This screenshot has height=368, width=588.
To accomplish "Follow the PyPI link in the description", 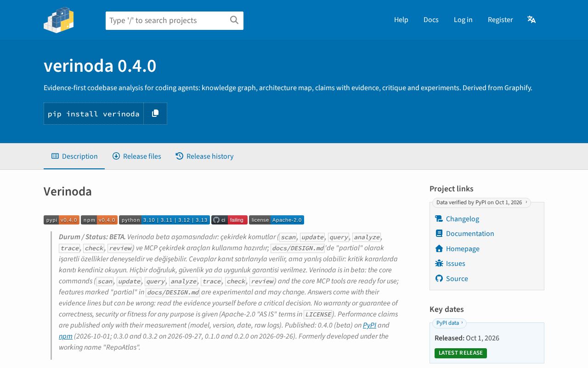I will point(369,325).
